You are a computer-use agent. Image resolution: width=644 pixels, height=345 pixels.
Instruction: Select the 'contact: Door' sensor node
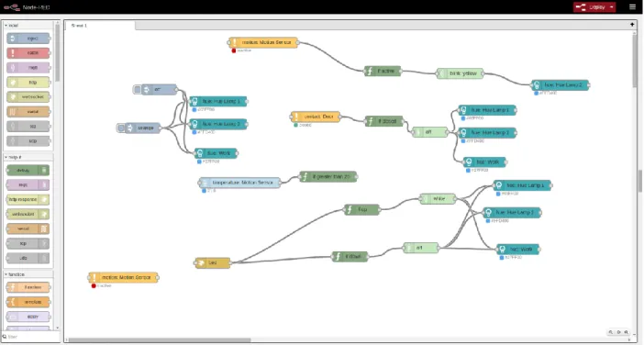point(316,117)
